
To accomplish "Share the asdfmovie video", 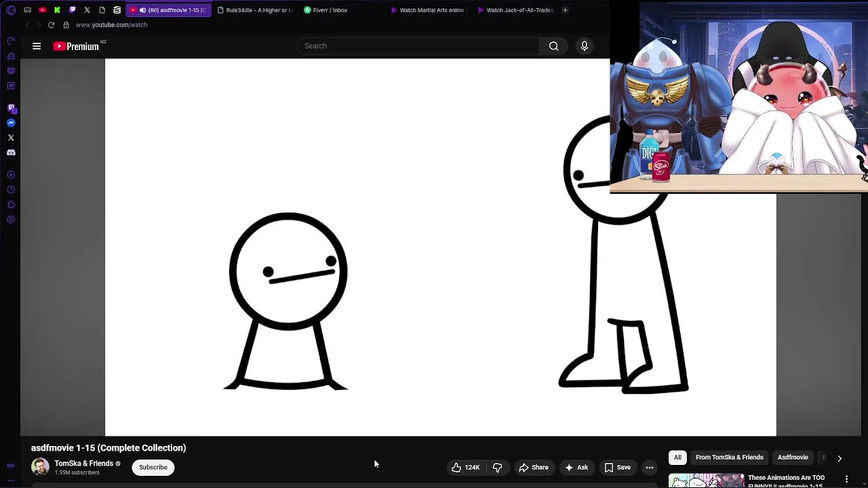I will coord(533,467).
